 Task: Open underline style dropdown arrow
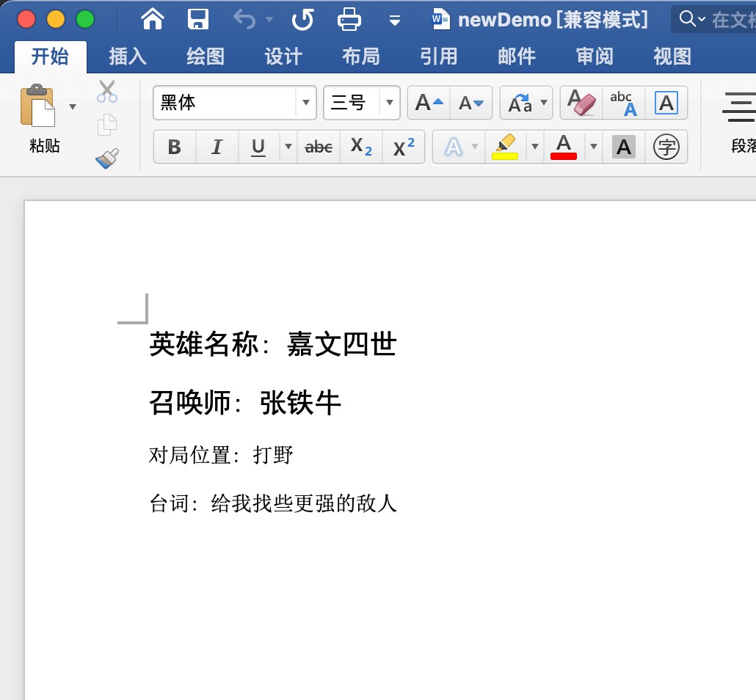[288, 147]
